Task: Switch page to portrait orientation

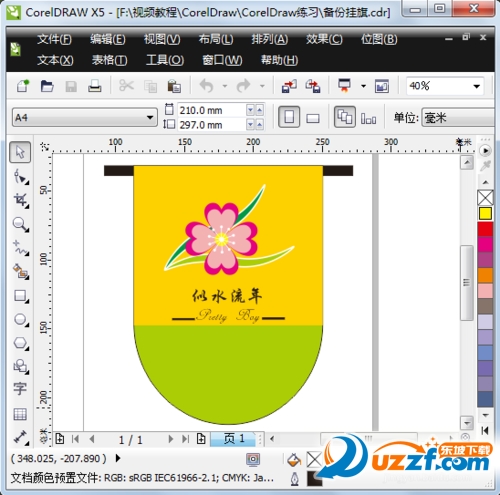Action: [x=289, y=117]
